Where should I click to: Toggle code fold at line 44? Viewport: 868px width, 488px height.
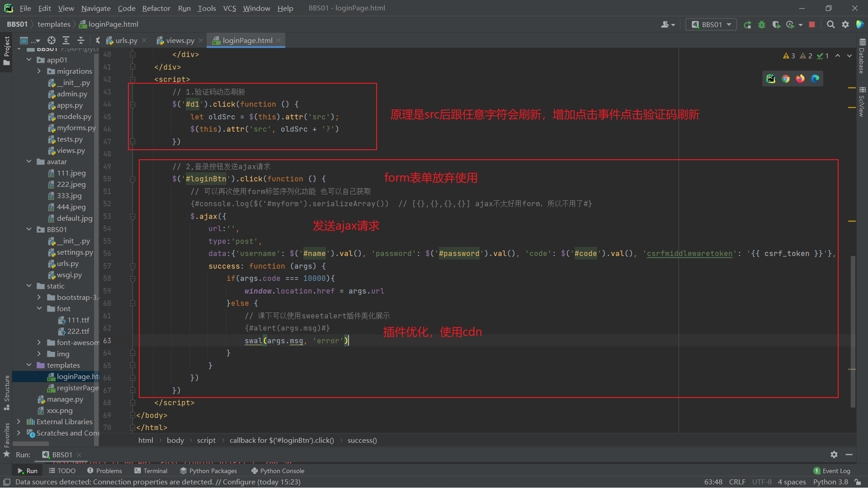coord(132,104)
